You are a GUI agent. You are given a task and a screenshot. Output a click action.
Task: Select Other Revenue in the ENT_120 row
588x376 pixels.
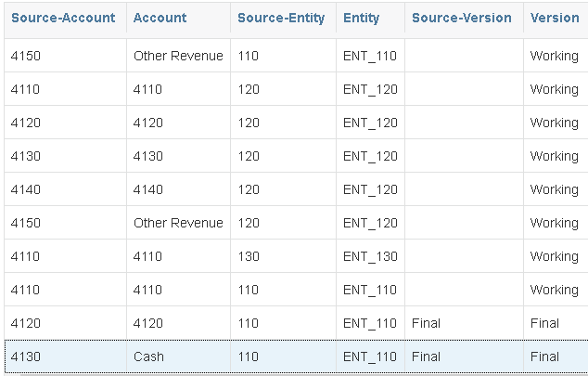coord(178,223)
